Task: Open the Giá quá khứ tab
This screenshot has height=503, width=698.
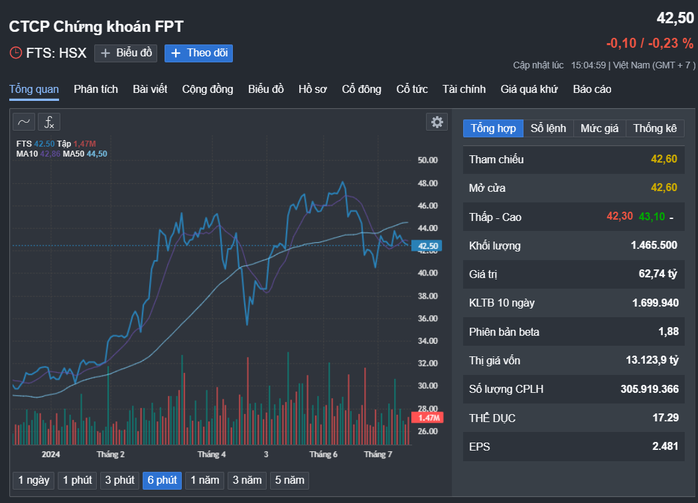Action: pos(529,89)
